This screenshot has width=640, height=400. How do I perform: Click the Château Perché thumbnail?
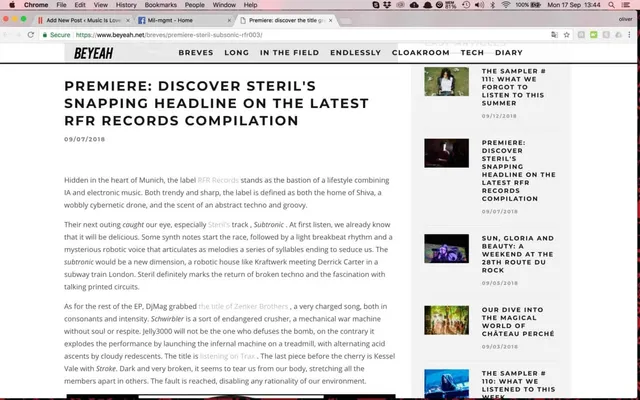coord(446,320)
